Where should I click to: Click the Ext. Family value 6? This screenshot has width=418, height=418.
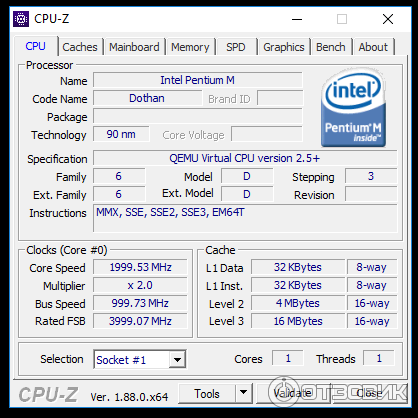119,194
